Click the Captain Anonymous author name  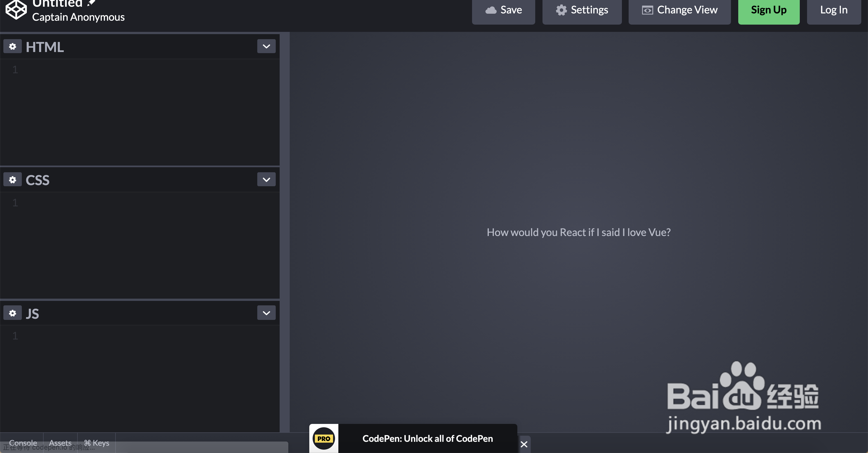pyautogui.click(x=78, y=17)
